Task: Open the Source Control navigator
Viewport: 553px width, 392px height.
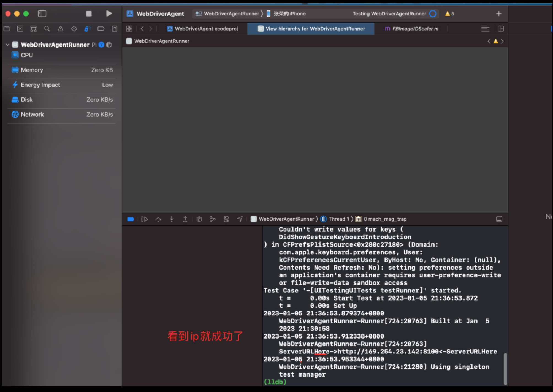Action: click(20, 29)
